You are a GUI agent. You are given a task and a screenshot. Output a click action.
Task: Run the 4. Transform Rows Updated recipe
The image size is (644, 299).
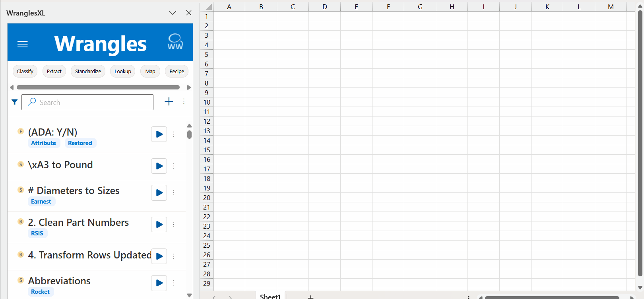tap(159, 256)
